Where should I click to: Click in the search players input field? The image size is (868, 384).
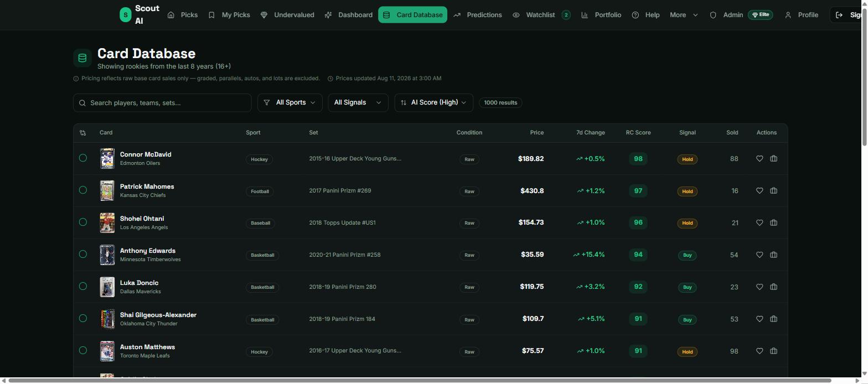click(x=162, y=103)
